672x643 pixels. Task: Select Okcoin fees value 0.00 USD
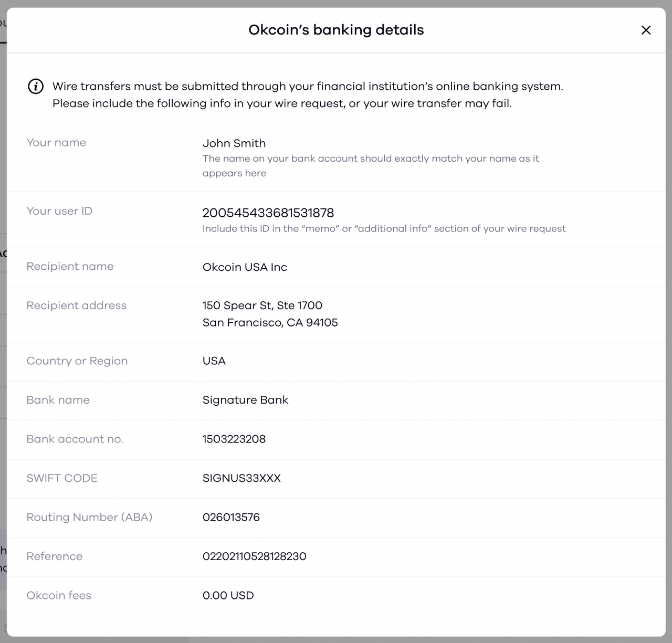pyautogui.click(x=228, y=596)
